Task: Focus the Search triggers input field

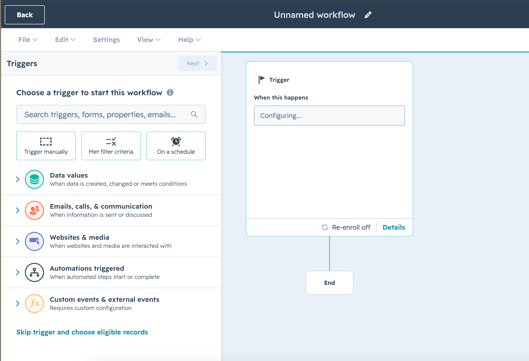Action: [x=111, y=114]
